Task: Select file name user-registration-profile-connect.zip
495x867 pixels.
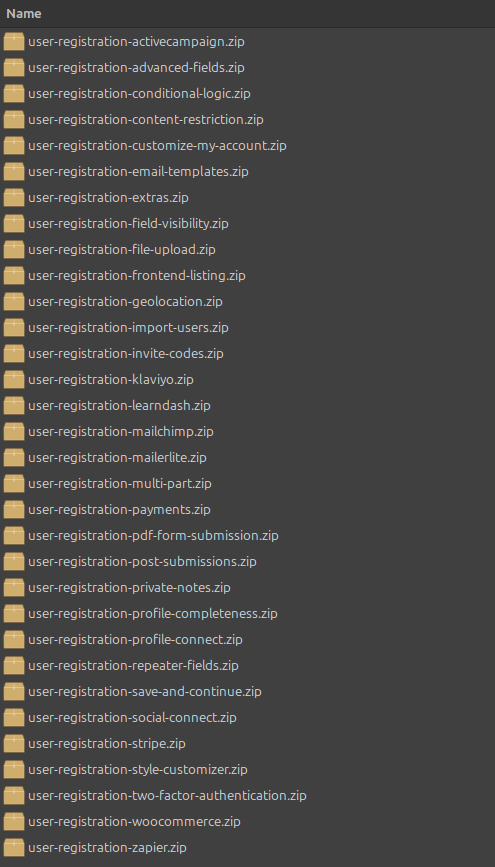Action: pos(136,639)
